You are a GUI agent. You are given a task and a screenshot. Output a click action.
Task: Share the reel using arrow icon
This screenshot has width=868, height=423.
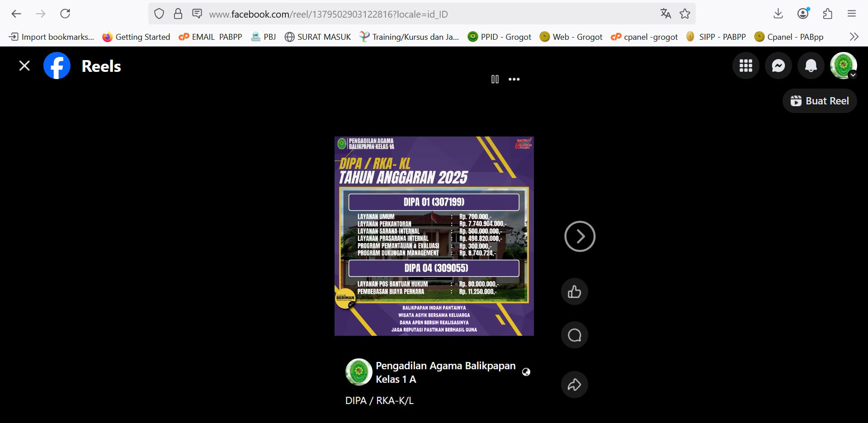pos(575,385)
